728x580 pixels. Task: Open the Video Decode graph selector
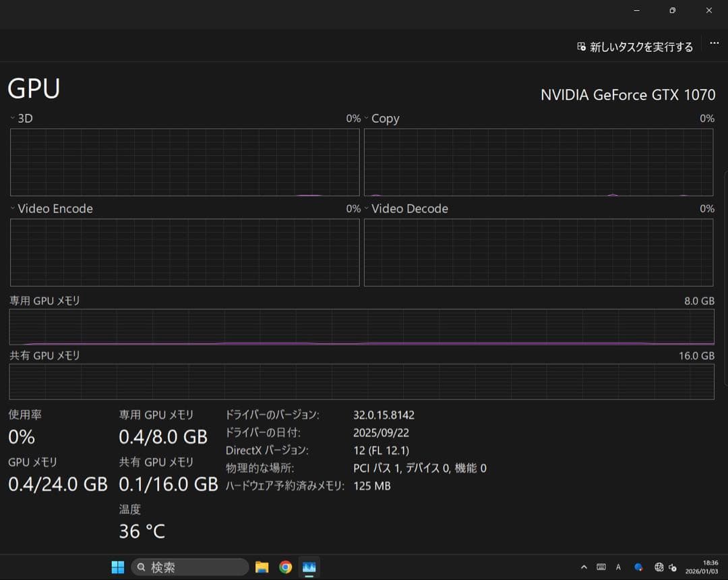(x=365, y=208)
